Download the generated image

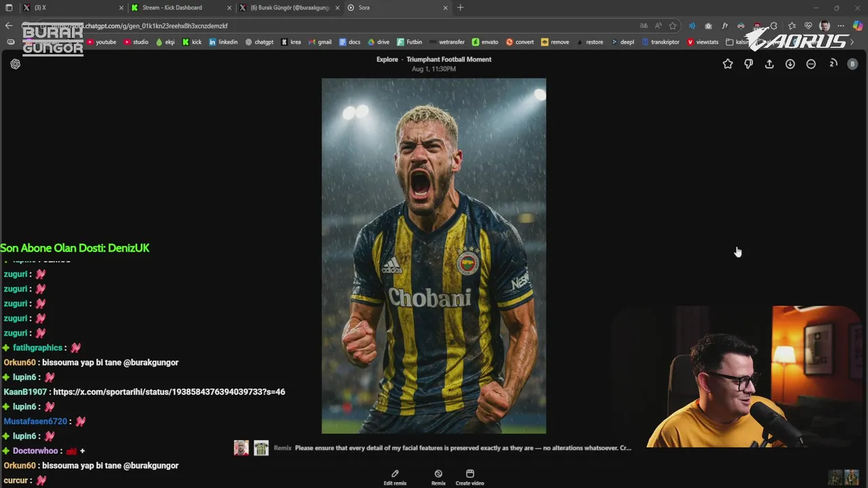click(x=790, y=64)
